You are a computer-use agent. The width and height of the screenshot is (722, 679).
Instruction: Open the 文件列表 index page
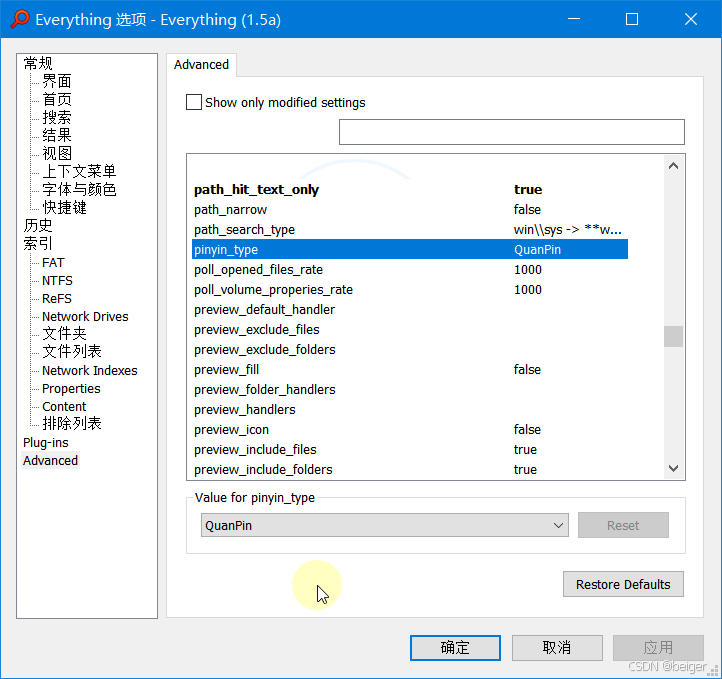[x=71, y=351]
